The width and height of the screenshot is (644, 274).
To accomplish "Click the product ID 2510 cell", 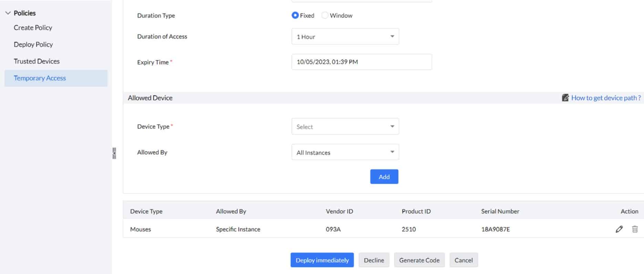I will tap(409, 229).
